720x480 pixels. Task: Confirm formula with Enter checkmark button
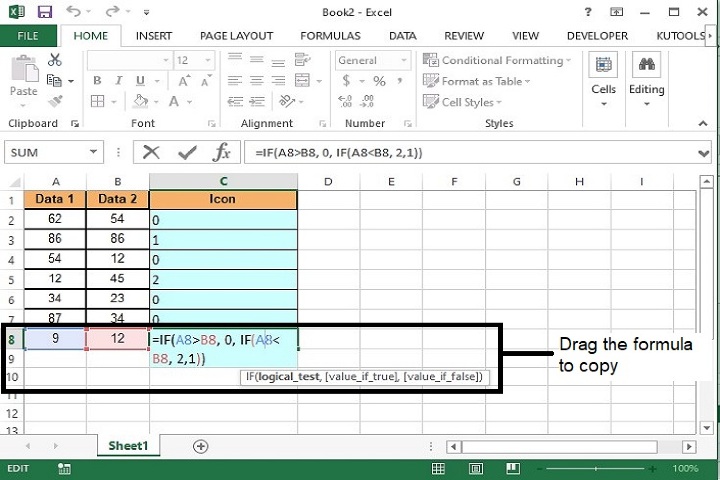(187, 152)
